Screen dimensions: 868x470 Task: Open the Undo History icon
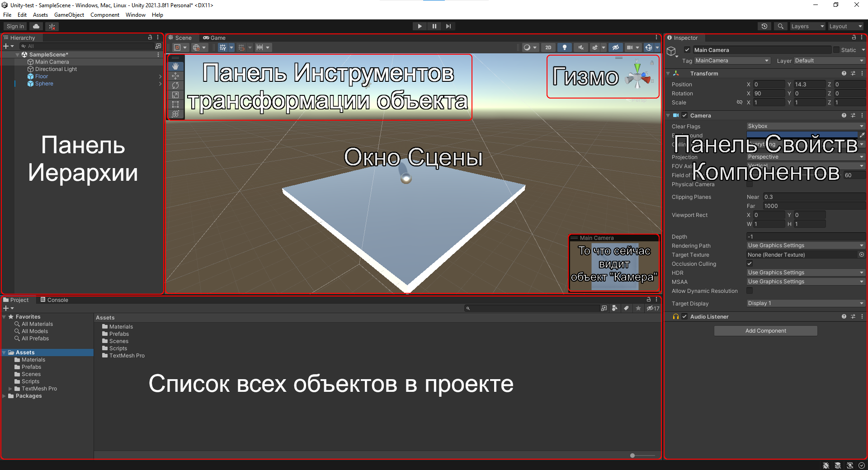[764, 26]
